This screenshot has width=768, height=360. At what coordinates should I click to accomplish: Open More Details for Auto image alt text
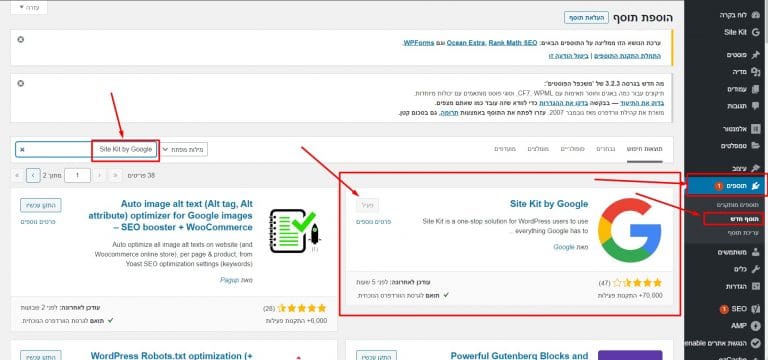coord(38,222)
